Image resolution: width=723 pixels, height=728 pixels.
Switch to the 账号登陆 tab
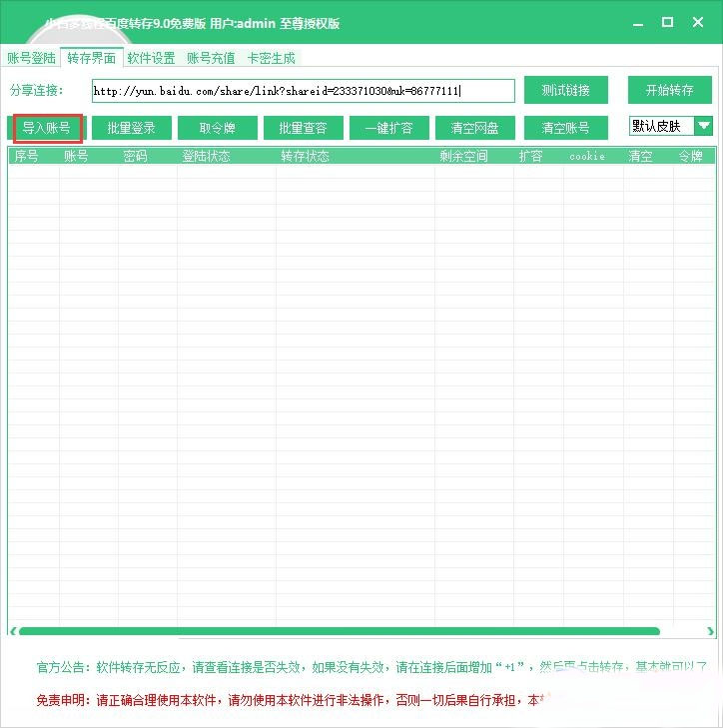(x=31, y=58)
